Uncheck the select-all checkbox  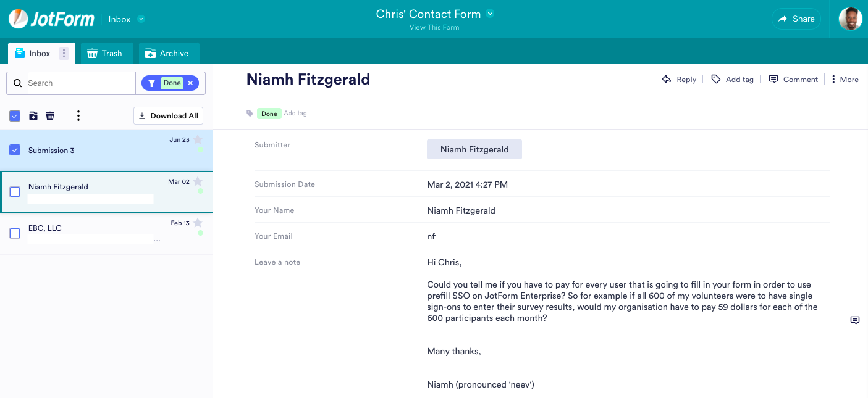(15, 116)
